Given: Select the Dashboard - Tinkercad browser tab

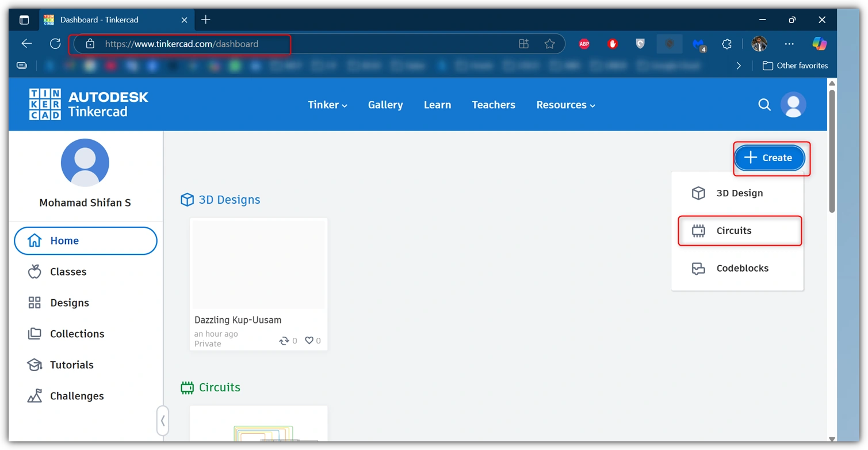Looking at the screenshot, I should point(115,20).
